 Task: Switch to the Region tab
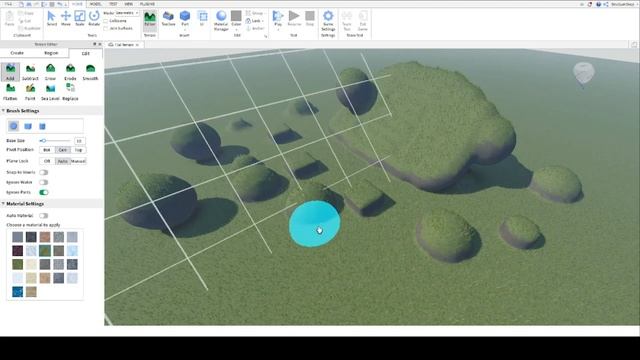(51, 53)
